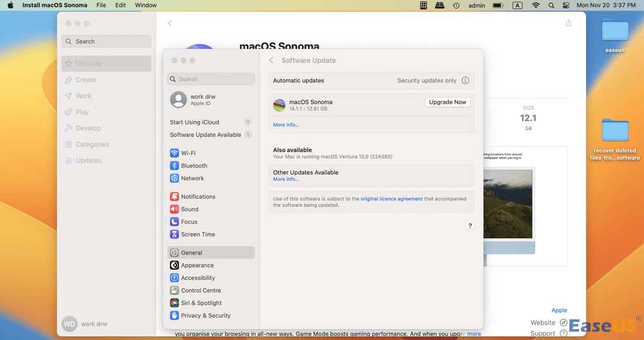Click the help question mark button
The image size is (644, 340).
point(469,226)
